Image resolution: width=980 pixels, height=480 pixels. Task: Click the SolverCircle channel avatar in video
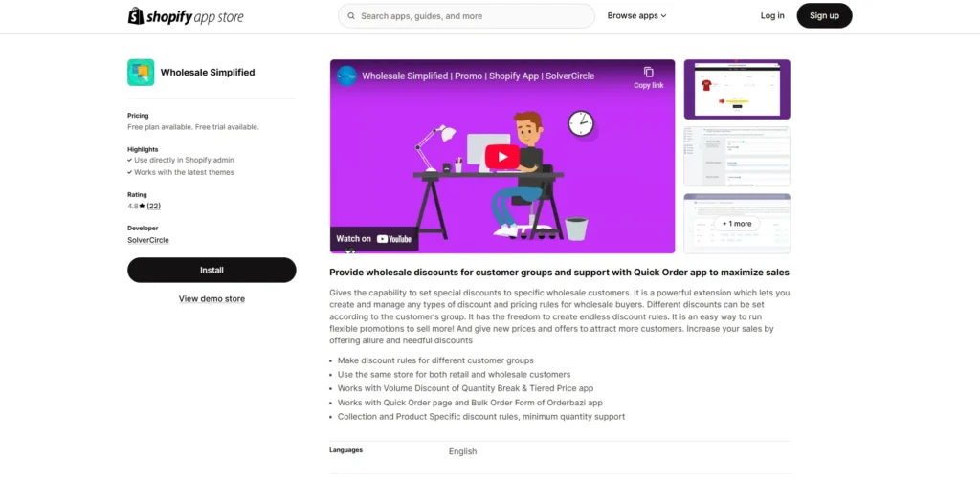pyautogui.click(x=346, y=76)
